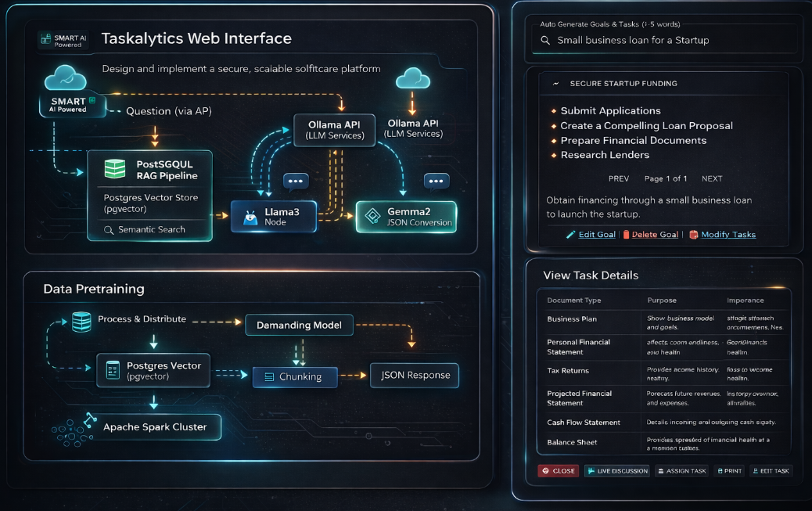Click the chat bubble above Llama3 Node

(296, 182)
